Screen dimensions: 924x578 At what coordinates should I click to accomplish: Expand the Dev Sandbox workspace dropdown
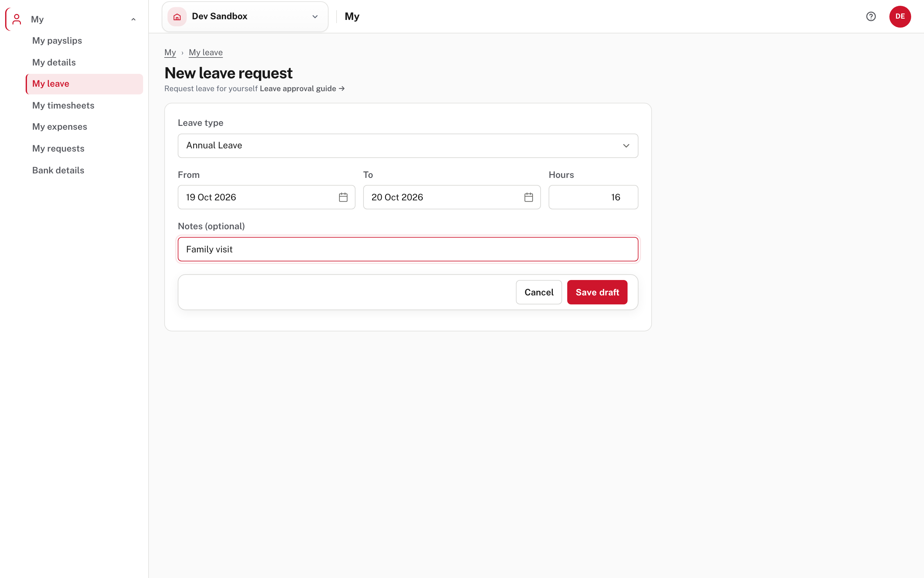[x=245, y=16]
